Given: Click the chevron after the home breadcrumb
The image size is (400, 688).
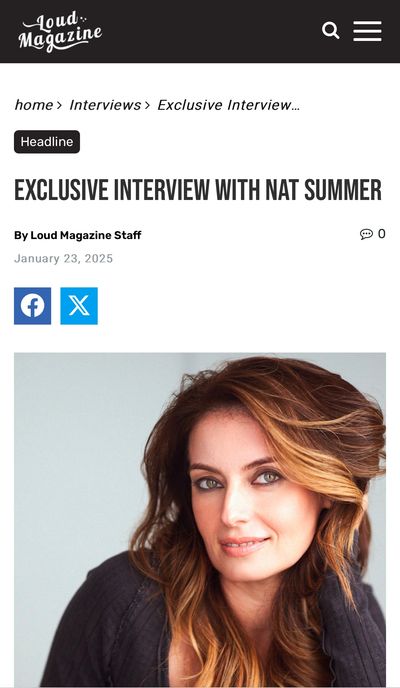Looking at the screenshot, I should [60, 105].
